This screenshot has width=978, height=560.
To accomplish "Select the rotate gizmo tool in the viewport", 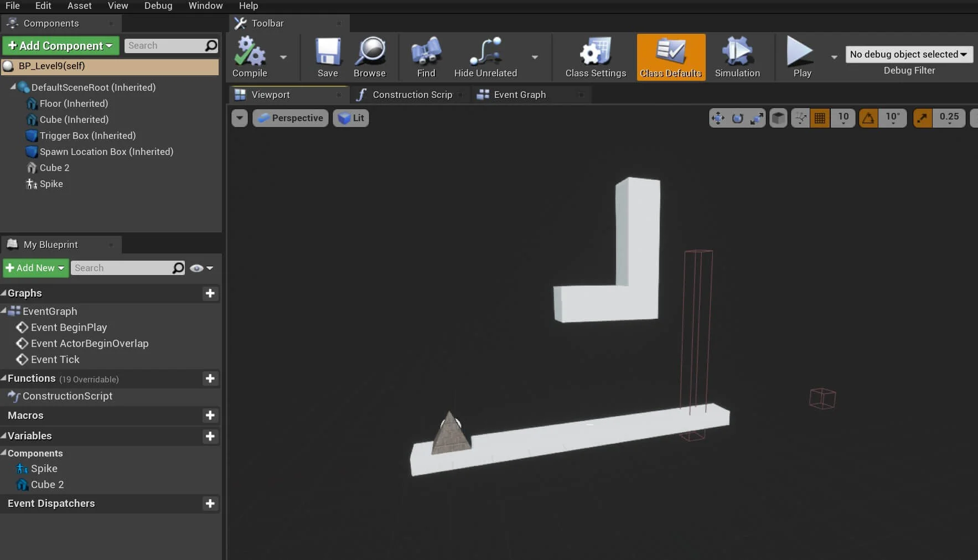I will tap(737, 118).
